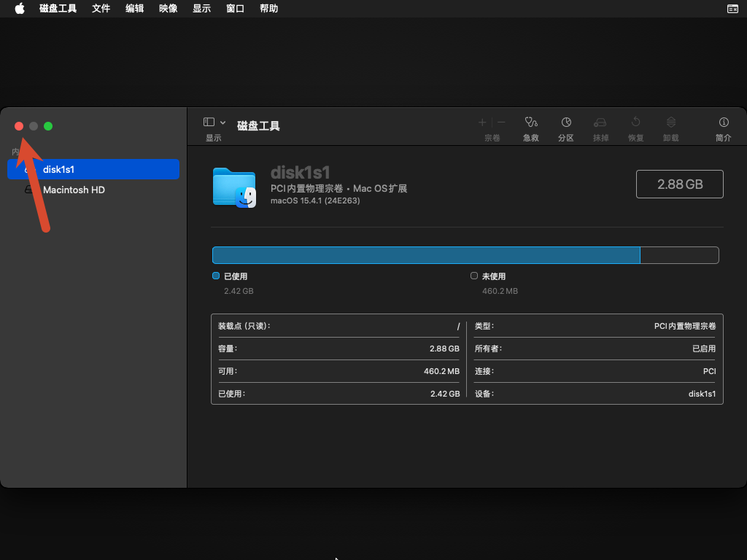
Task: Open the 分区 partition pie icon
Action: (566, 122)
